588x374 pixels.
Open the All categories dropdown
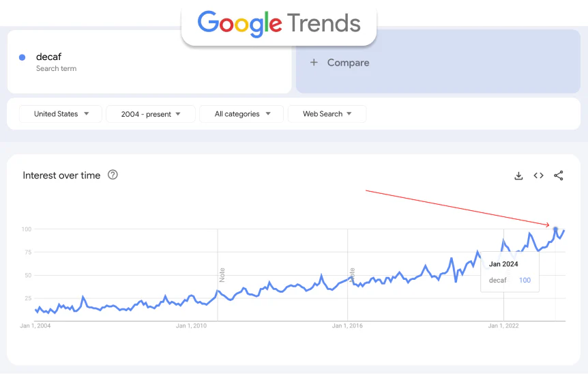point(241,114)
